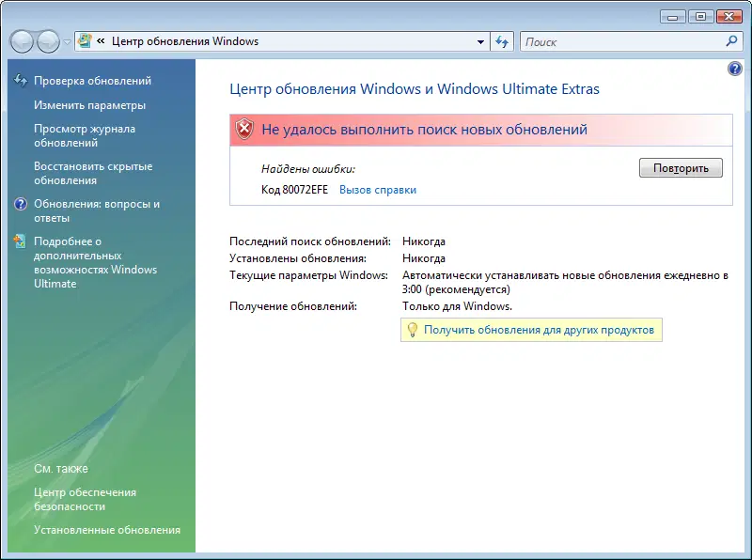Click the magnifying glass search icon
This screenshot has width=752, height=560.
click(732, 41)
